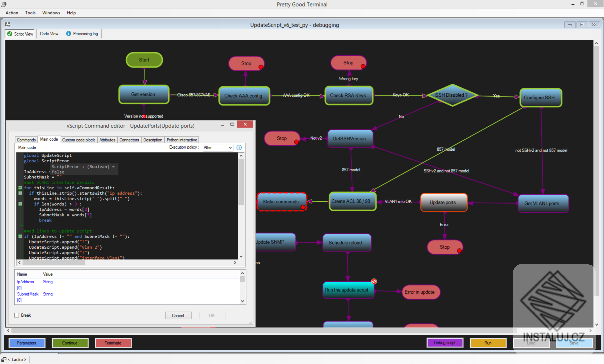Open the Python interactive tab
This screenshot has width=604, height=364.
pyautogui.click(x=181, y=140)
